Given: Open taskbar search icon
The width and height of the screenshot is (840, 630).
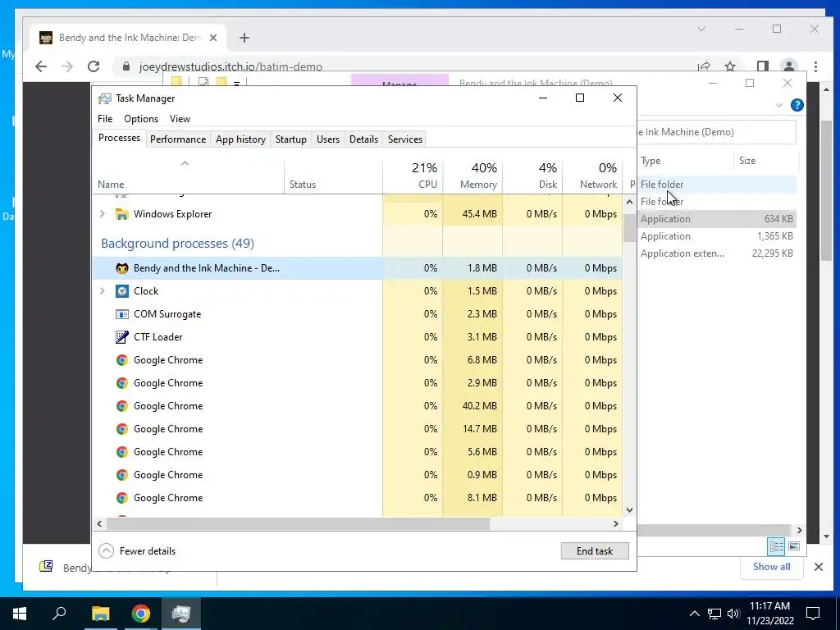Looking at the screenshot, I should click(59, 614).
